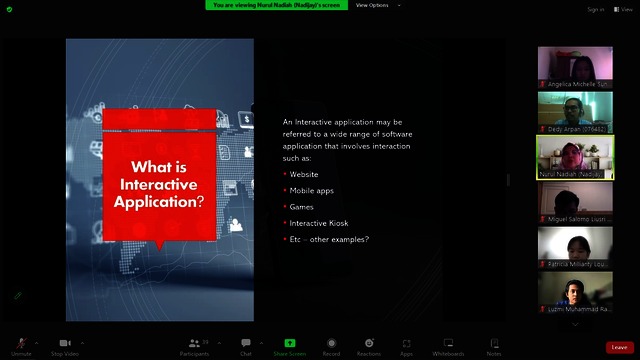Screen dimensions: 640x360
Task: Stop Video camera toggle
Action: [65, 347]
